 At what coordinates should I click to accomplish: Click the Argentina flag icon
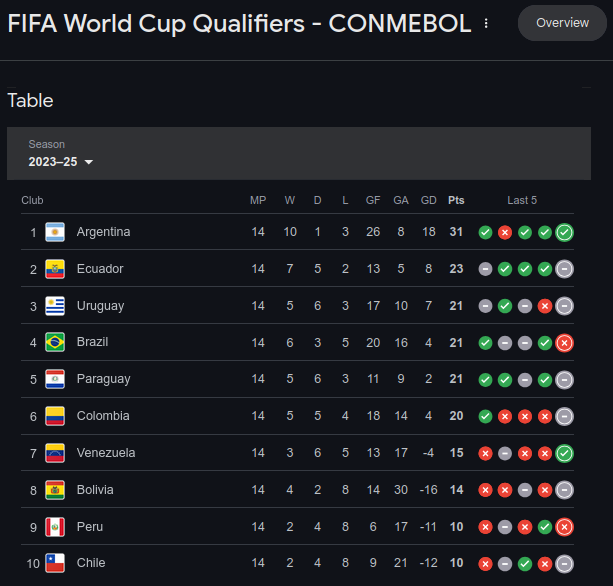point(55,232)
